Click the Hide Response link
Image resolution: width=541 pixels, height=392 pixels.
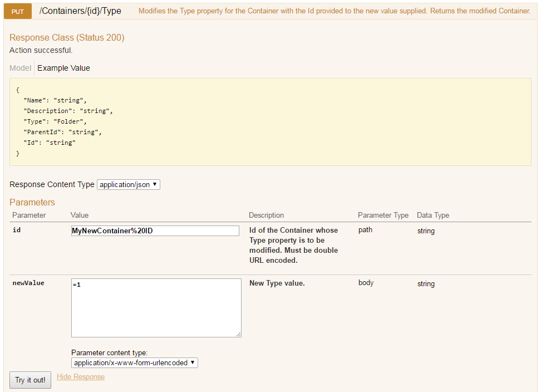(81, 377)
